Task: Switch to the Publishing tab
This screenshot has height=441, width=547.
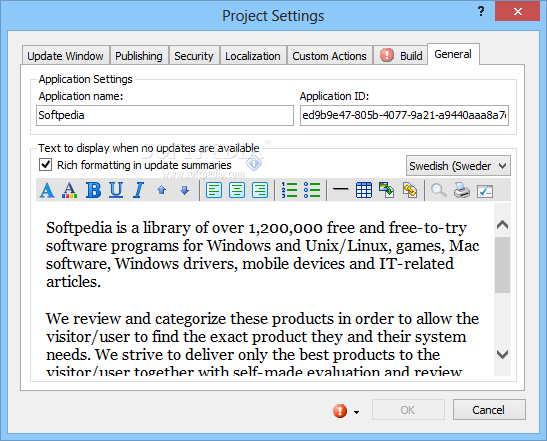Action: [139, 56]
